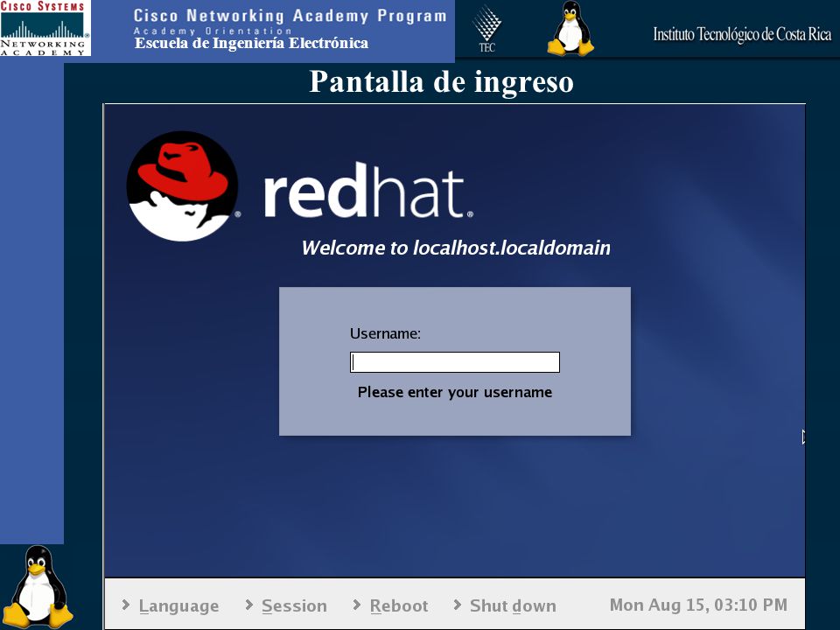Click the 'Please enter your username' message

pos(455,392)
